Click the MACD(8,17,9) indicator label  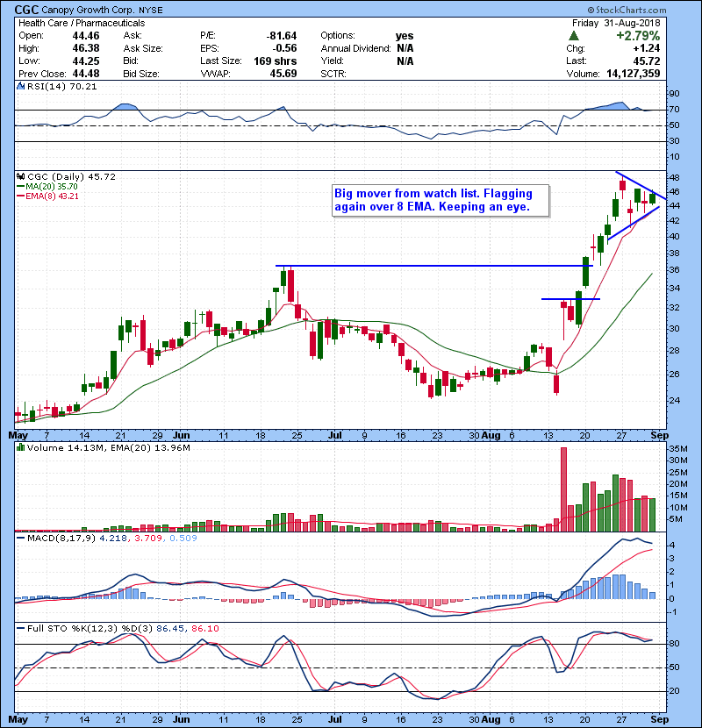[61, 539]
